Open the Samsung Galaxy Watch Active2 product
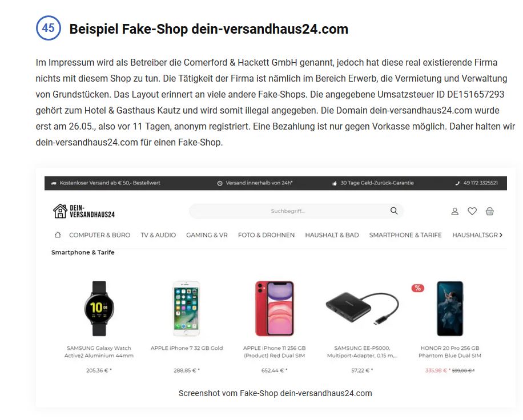 (x=99, y=308)
